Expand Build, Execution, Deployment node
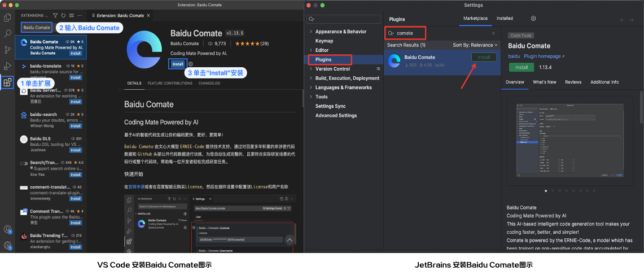The image size is (644, 279). point(311,78)
